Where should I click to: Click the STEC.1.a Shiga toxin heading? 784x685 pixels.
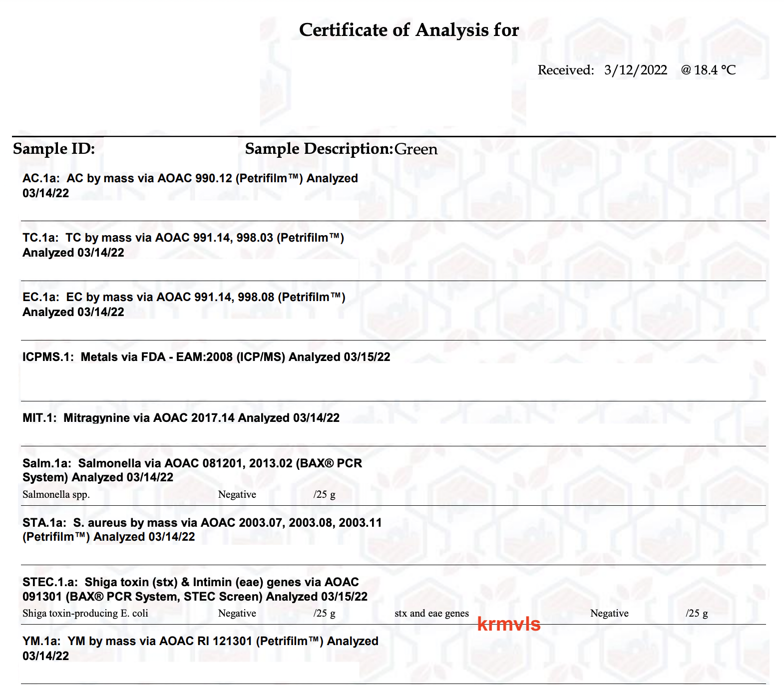point(195,590)
